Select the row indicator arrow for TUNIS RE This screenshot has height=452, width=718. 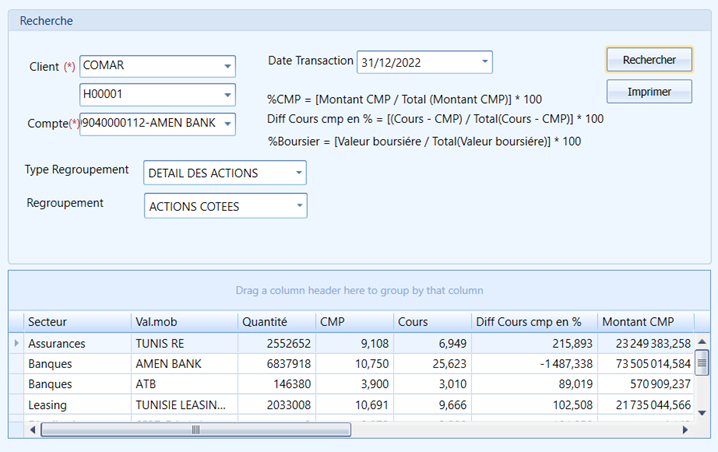click(16, 343)
